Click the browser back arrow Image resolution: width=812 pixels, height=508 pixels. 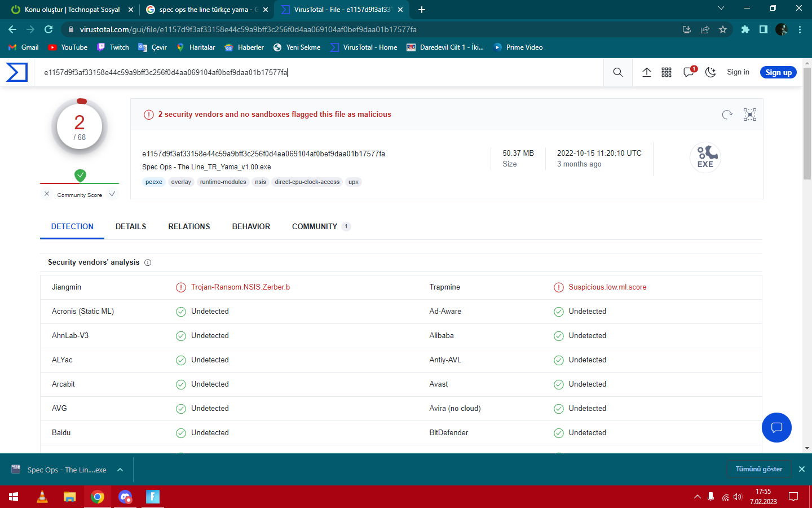pyautogui.click(x=12, y=29)
